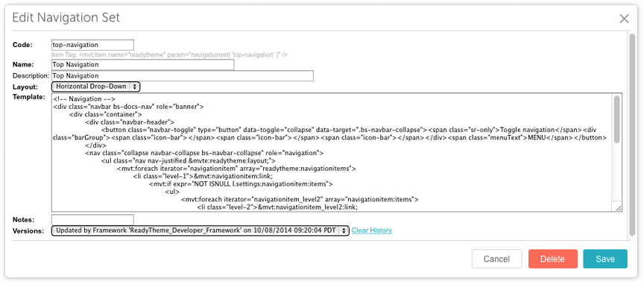Click the ul class nav-justified line

188,161
